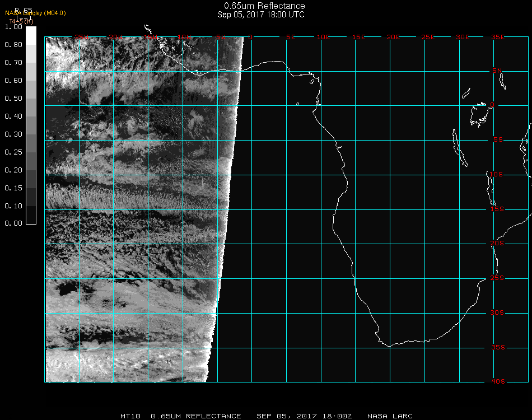Click the 30E longitude label
Screen dimensions: 532x420
pos(463,37)
